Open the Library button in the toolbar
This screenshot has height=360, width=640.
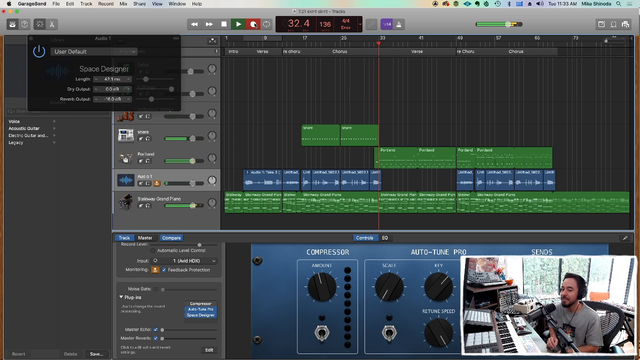[12, 24]
